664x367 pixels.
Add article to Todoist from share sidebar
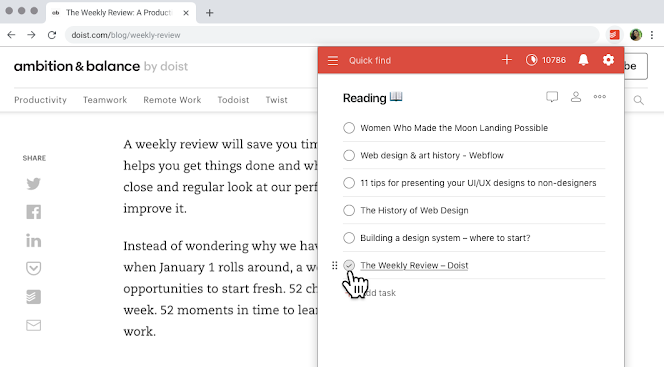click(x=33, y=297)
